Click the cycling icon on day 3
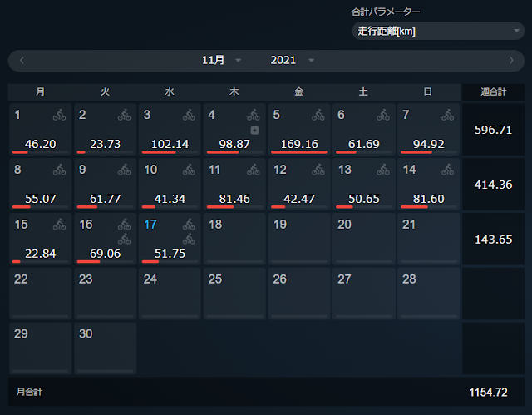 [x=189, y=115]
